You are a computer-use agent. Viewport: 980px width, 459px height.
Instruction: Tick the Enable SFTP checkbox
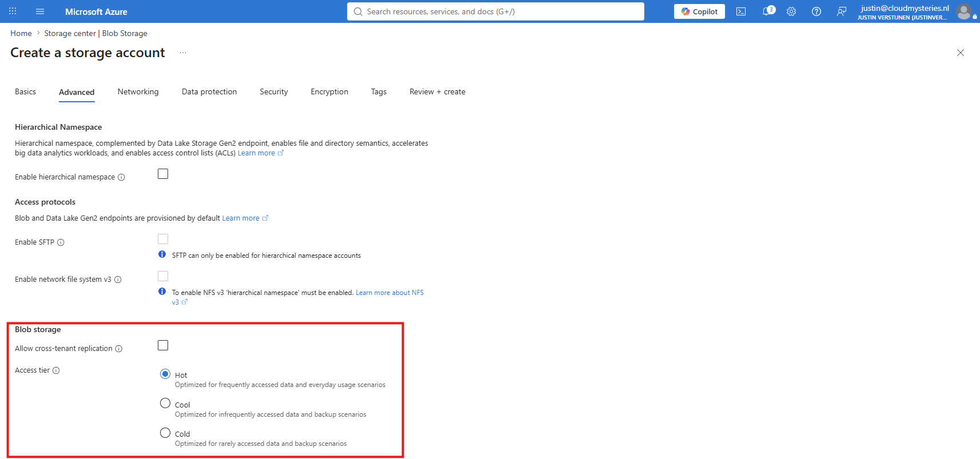[x=163, y=239]
